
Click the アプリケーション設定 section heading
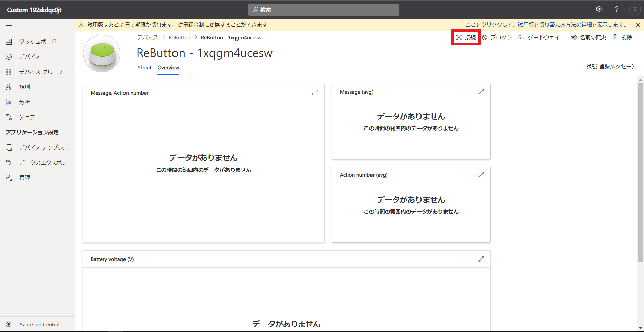click(x=32, y=132)
